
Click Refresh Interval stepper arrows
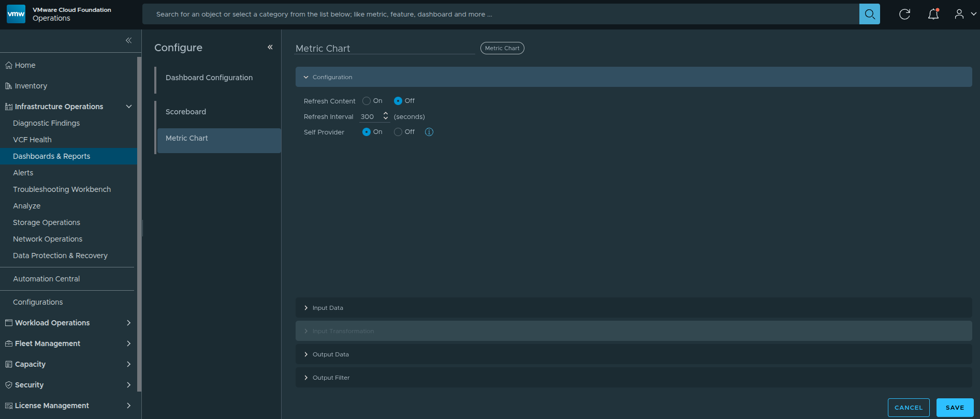coord(385,116)
